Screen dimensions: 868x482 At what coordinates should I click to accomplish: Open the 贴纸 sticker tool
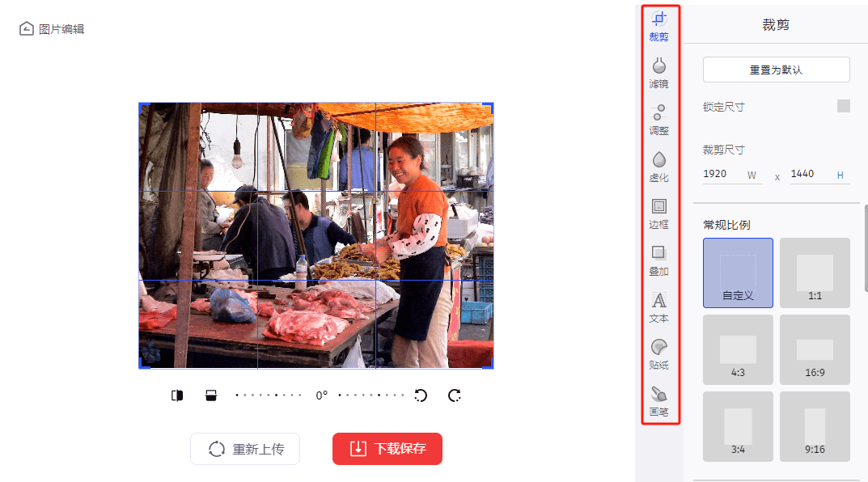[x=658, y=354]
